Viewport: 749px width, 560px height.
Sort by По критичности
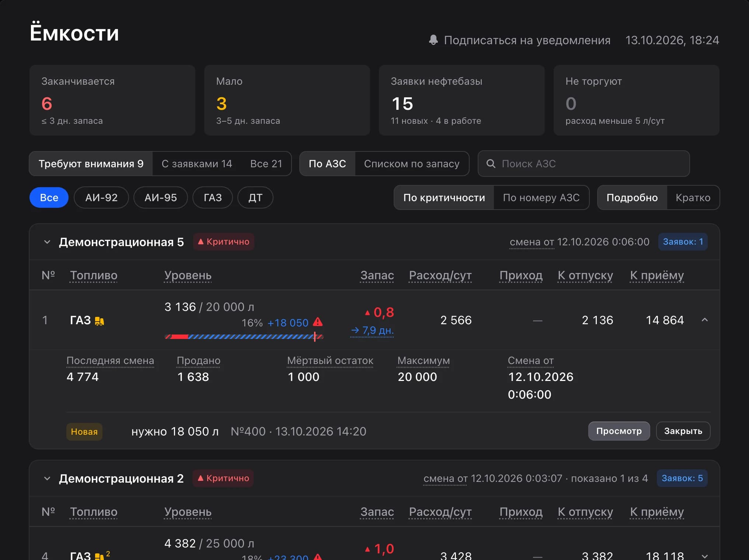click(x=444, y=197)
